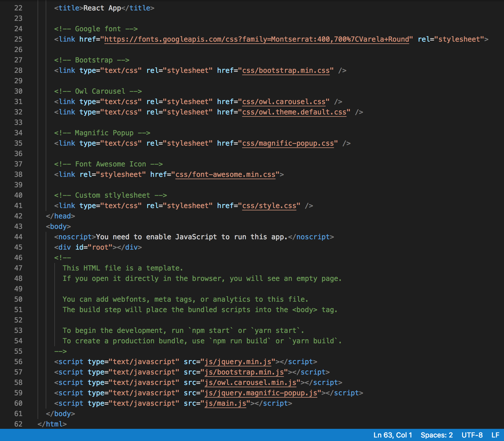The height and width of the screenshot is (441, 504).
Task: Select line 45 via its line number
Action: [18, 247]
